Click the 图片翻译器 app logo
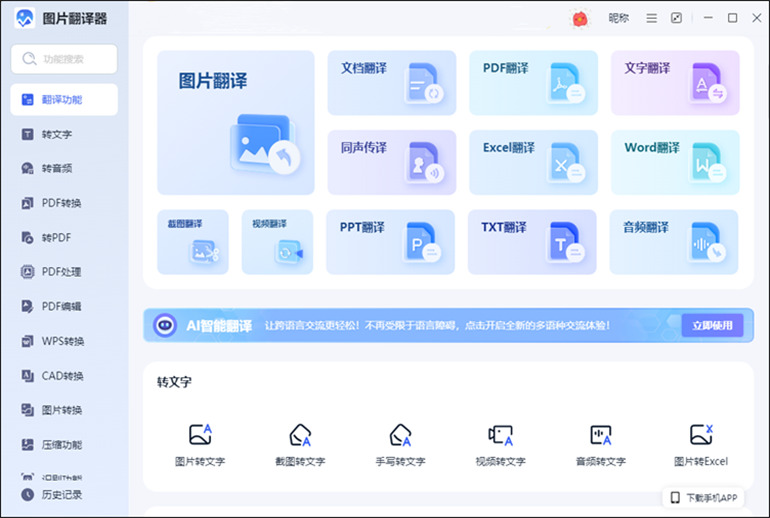Screen dimensions: 770x518 tap(25, 18)
